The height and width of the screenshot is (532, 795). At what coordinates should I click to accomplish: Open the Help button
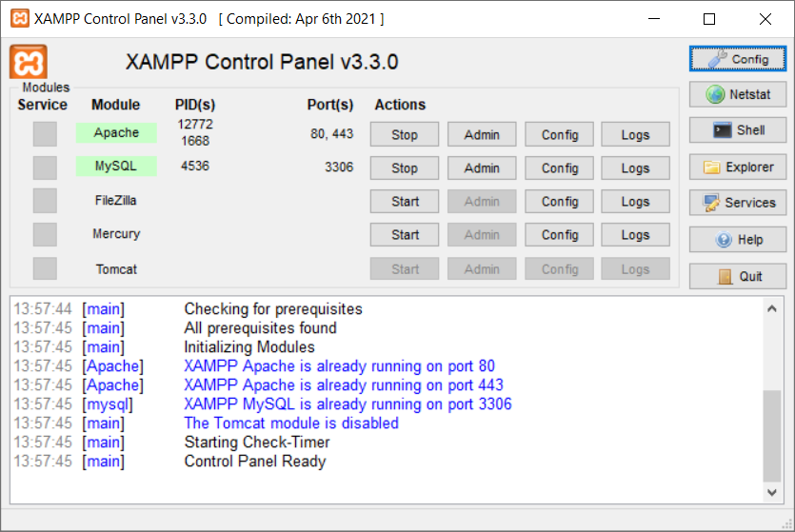(738, 239)
